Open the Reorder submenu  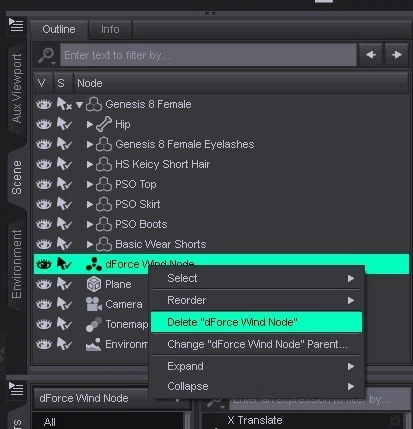click(x=256, y=300)
